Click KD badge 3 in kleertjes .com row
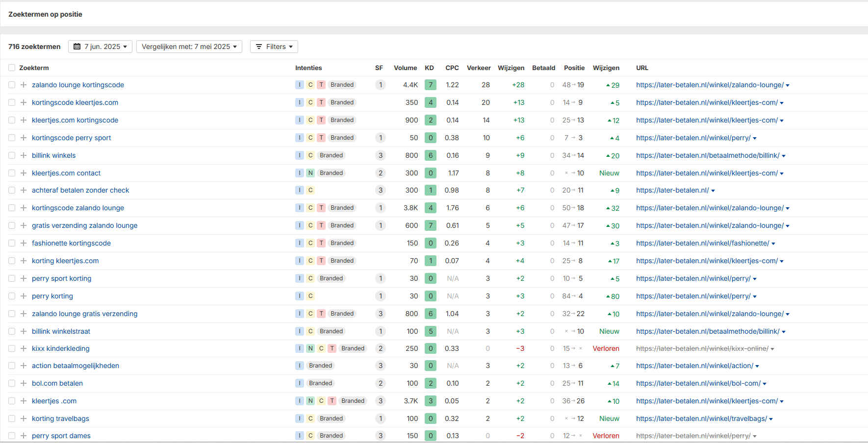868x443 pixels. pyautogui.click(x=431, y=401)
